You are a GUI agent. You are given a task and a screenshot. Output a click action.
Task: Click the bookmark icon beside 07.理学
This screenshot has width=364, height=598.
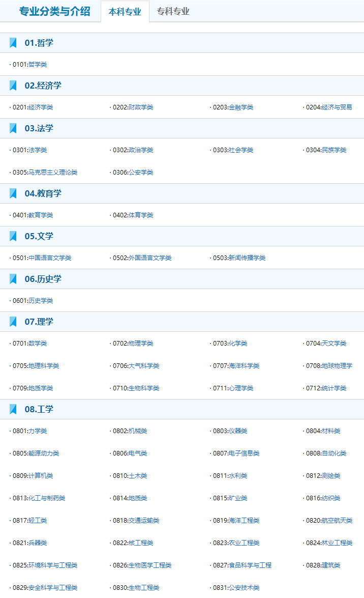tap(13, 322)
